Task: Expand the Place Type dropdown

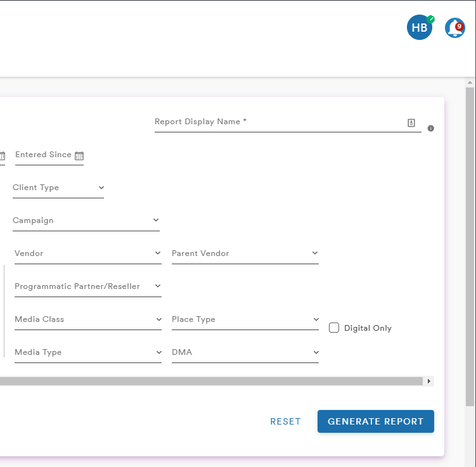Action: pyautogui.click(x=245, y=319)
